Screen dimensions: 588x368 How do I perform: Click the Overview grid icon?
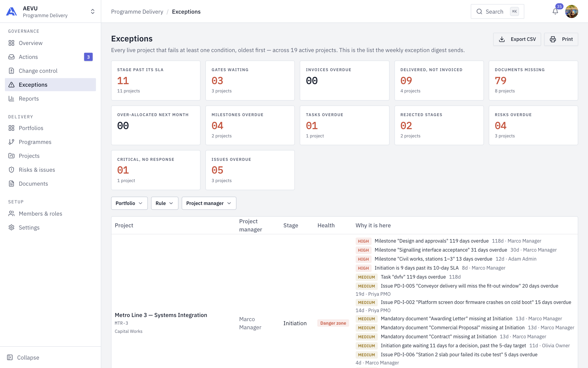click(x=11, y=43)
